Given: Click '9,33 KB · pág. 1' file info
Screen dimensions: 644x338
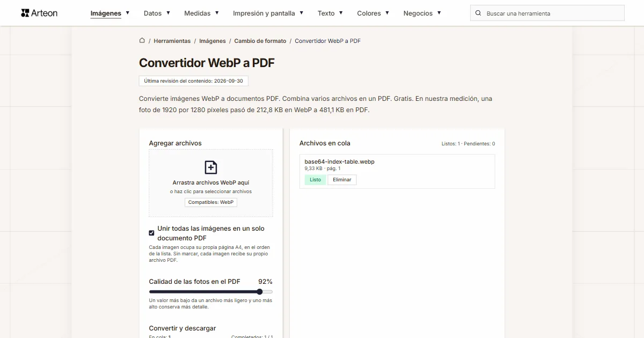Looking at the screenshot, I should (x=323, y=168).
